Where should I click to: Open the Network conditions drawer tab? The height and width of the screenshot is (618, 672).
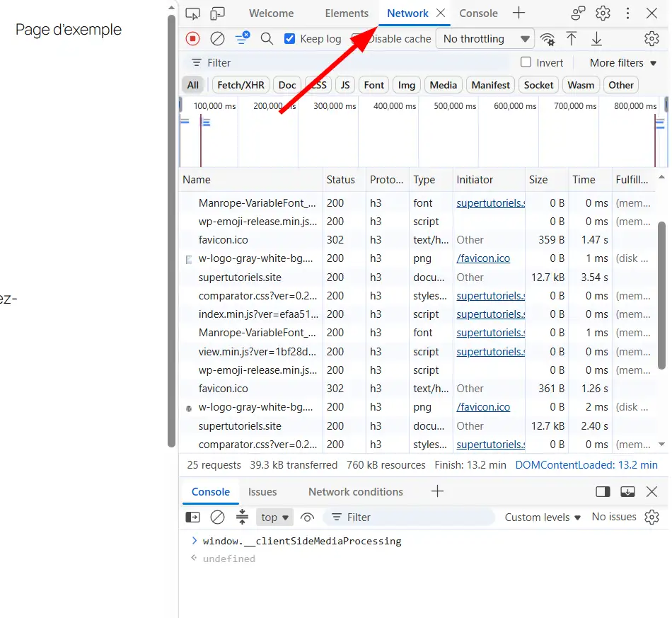[356, 492]
